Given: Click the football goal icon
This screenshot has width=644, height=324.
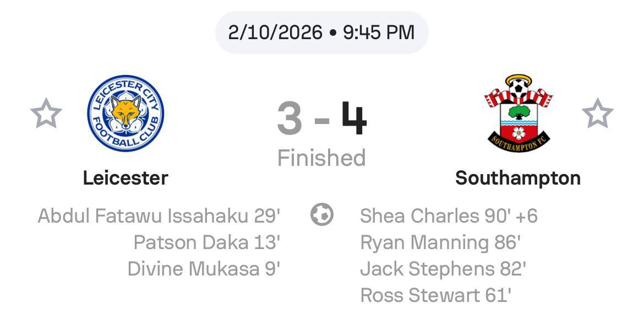Looking at the screenshot, I should pyautogui.click(x=321, y=215).
